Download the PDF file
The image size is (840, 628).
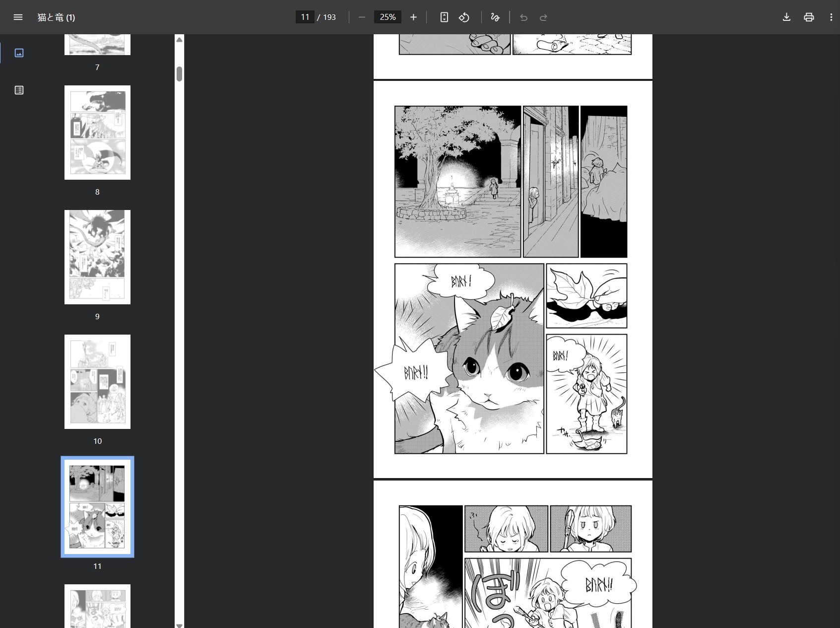[786, 17]
